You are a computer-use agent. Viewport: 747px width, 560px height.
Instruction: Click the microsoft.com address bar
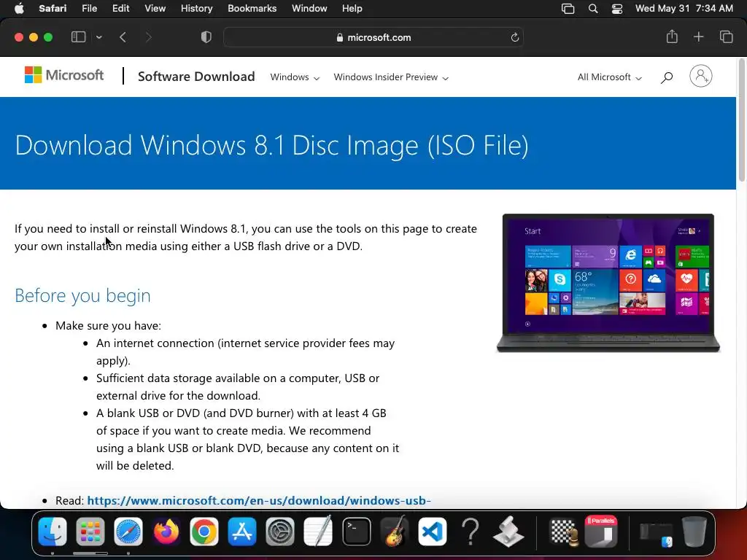click(373, 37)
